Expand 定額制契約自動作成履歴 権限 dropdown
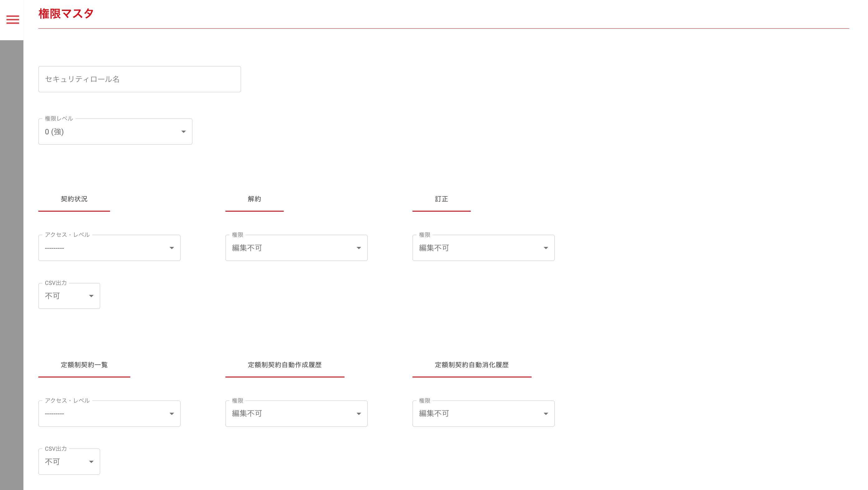The width and height of the screenshot is (868, 490). (x=296, y=414)
